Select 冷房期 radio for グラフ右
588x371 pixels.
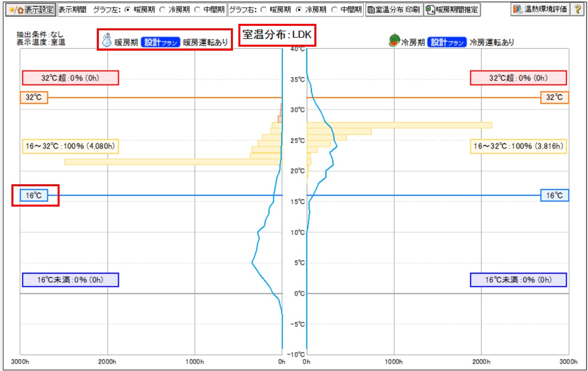coord(299,10)
